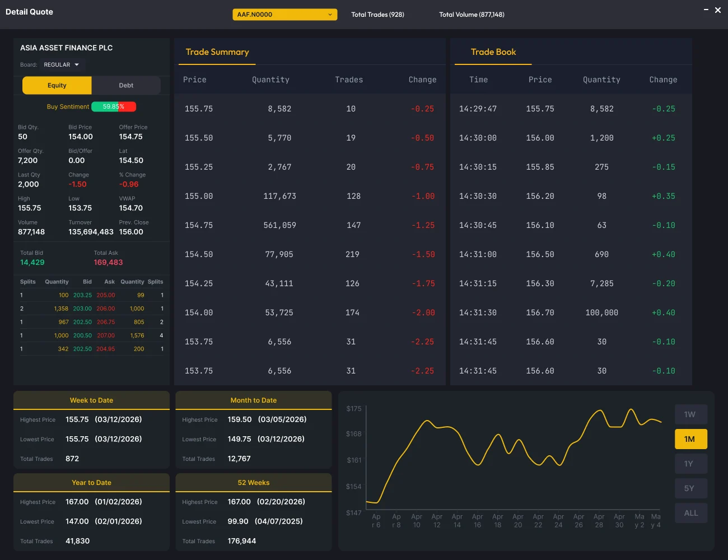Viewport: 728px width, 560px height.
Task: Click the Price column header in Trade Summary
Action: tap(195, 80)
